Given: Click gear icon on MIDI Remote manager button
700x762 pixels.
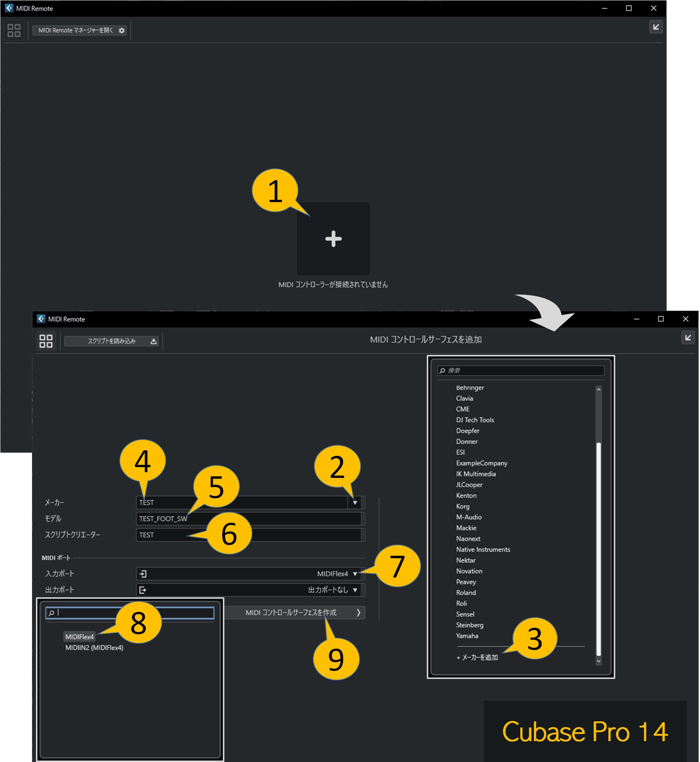Looking at the screenshot, I should coord(122,30).
